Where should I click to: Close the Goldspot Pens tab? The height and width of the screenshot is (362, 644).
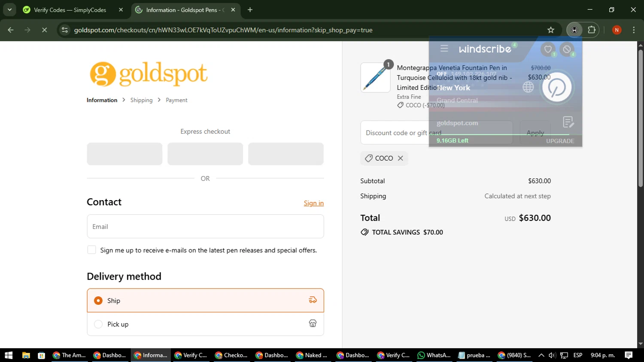[x=233, y=10]
